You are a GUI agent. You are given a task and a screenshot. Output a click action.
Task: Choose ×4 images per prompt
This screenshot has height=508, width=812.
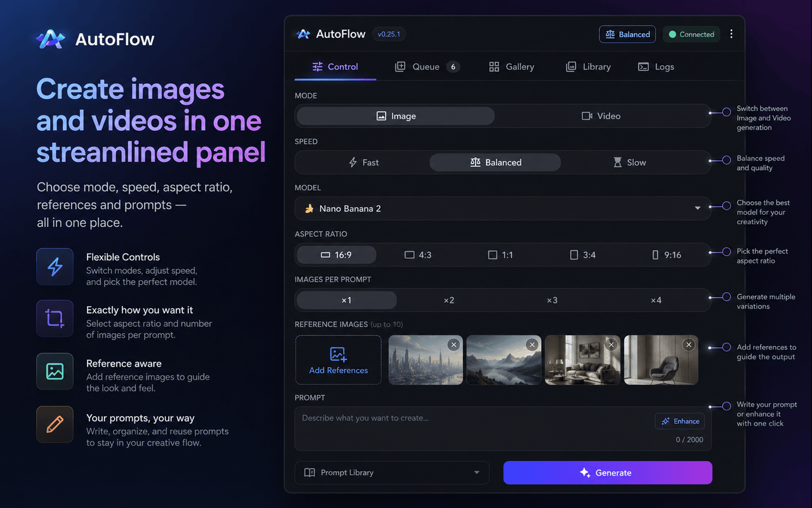[656, 300]
